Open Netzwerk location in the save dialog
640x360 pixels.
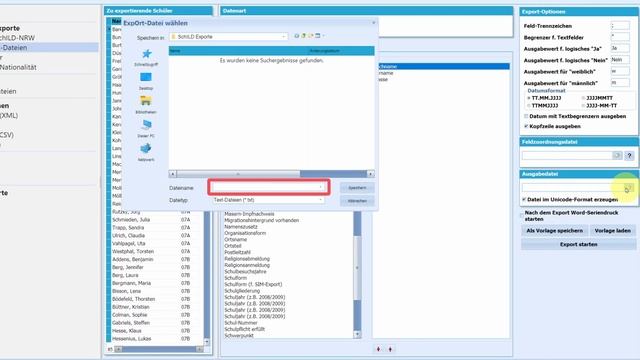tap(146, 152)
